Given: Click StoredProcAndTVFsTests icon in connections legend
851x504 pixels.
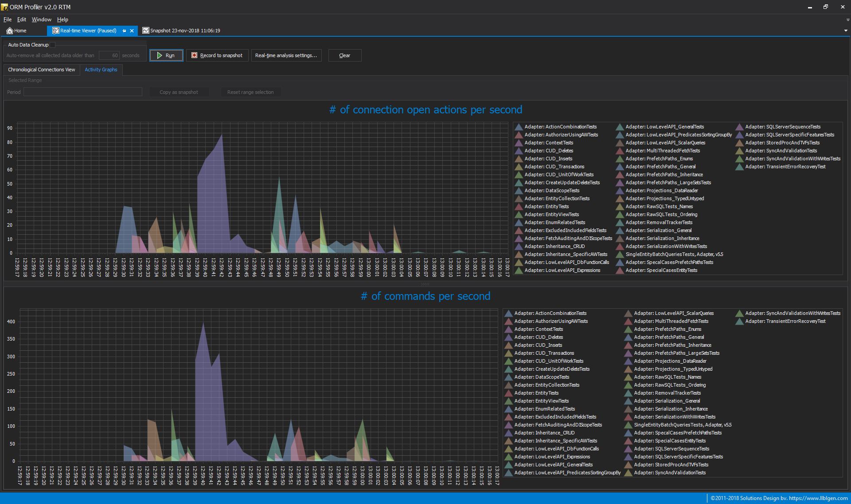Looking at the screenshot, I should (x=739, y=143).
